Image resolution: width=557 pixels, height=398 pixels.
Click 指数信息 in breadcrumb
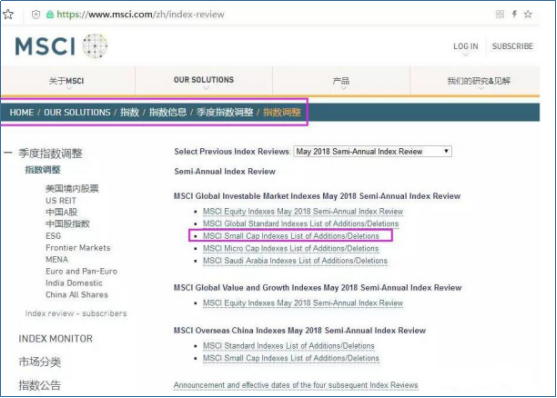click(x=168, y=112)
